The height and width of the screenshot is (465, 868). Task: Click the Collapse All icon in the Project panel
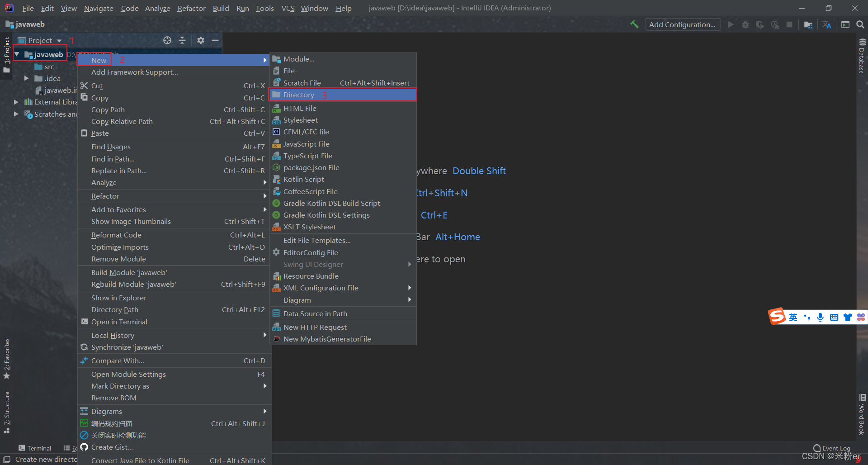[182, 40]
